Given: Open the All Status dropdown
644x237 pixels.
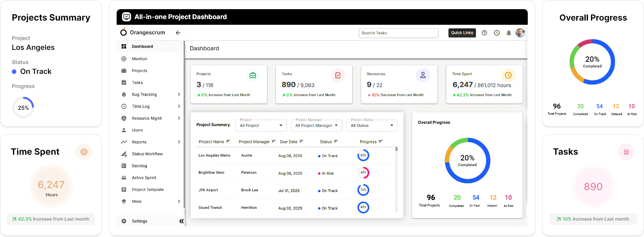Looking at the screenshot, I should 372,125.
